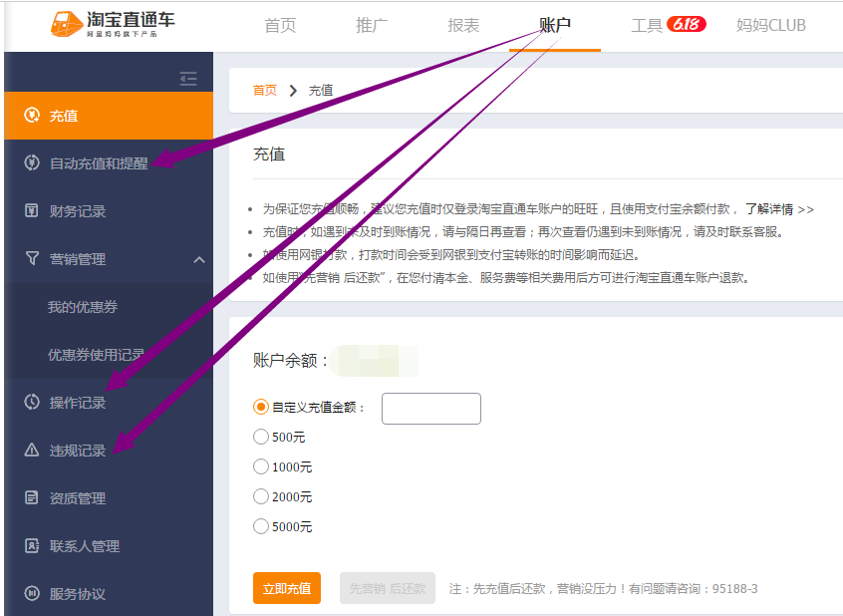Click the 操作记录 clock icon
Image resolution: width=843 pixels, height=616 pixels.
pos(32,402)
